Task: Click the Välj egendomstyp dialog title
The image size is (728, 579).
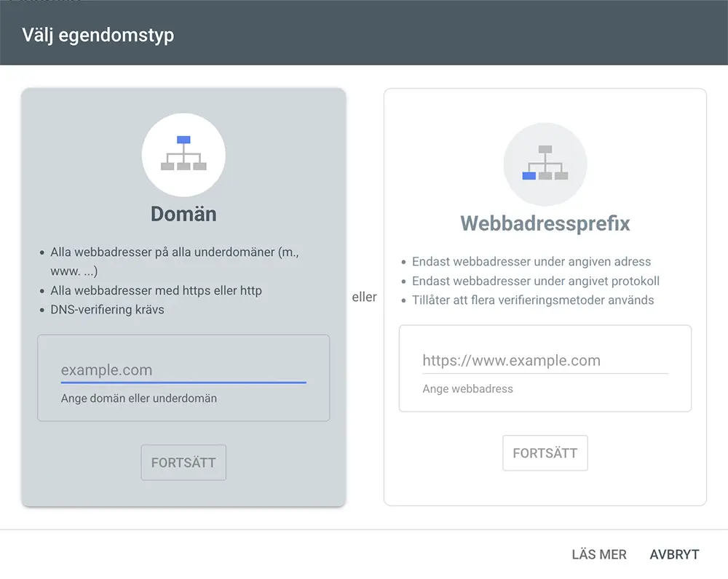Action: (98, 35)
